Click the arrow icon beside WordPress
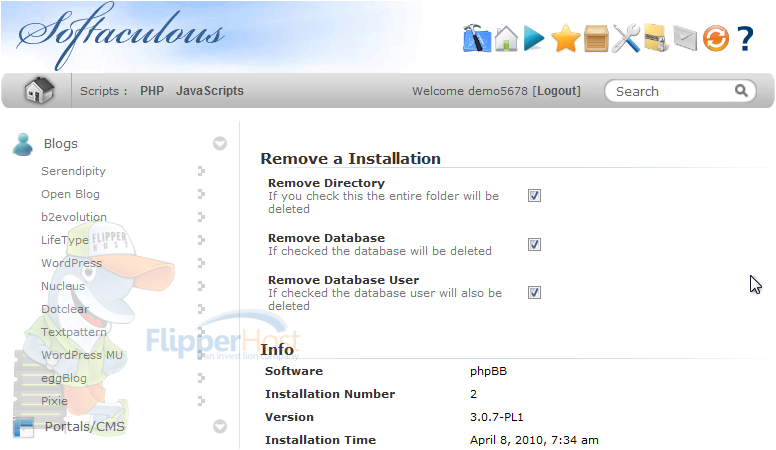 pos(201,263)
